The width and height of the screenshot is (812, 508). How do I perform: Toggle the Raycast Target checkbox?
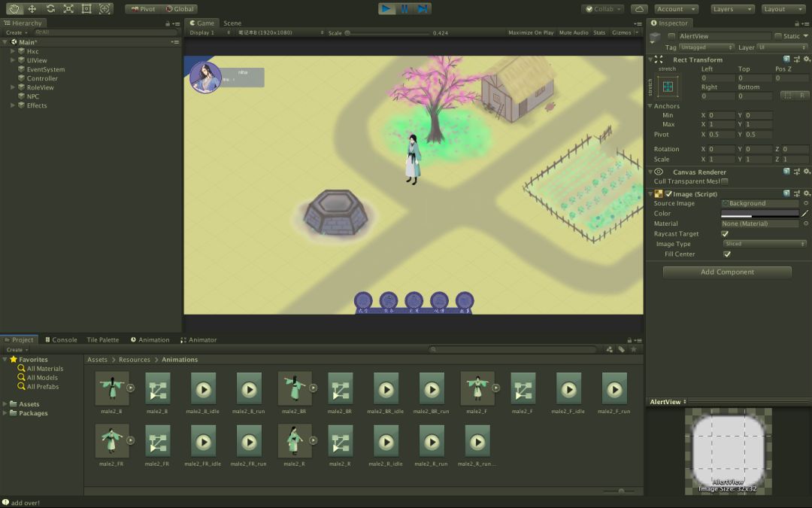[725, 234]
